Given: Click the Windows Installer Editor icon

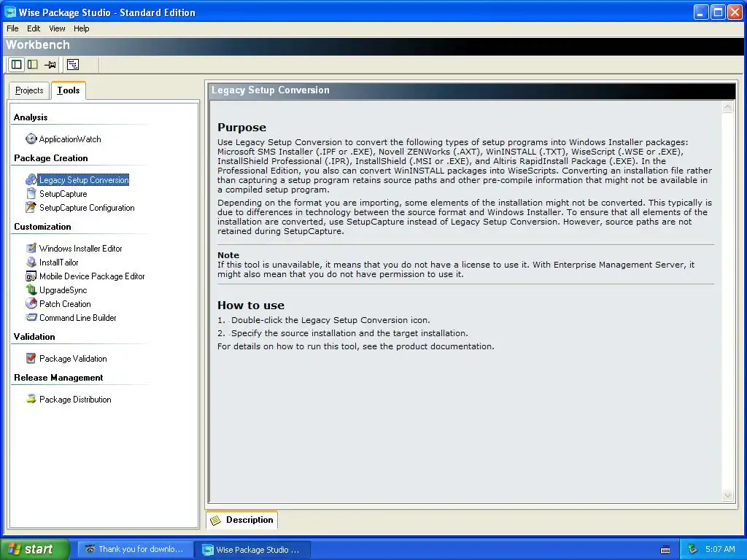Looking at the screenshot, I should 31,248.
